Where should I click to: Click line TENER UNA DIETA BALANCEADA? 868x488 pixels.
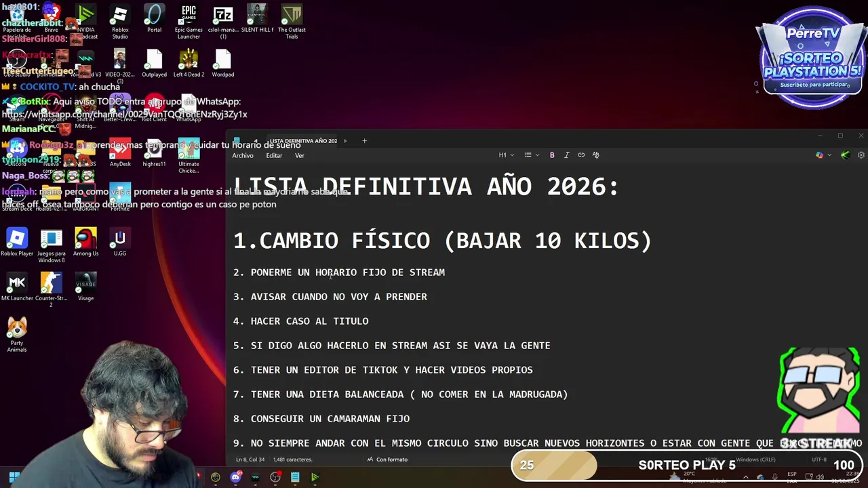point(401,394)
